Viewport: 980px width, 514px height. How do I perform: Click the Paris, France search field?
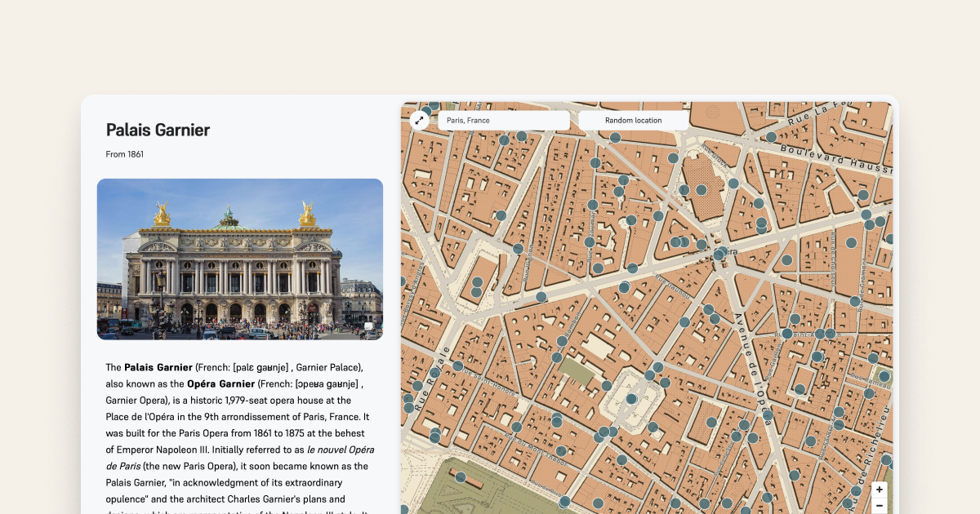tap(504, 120)
